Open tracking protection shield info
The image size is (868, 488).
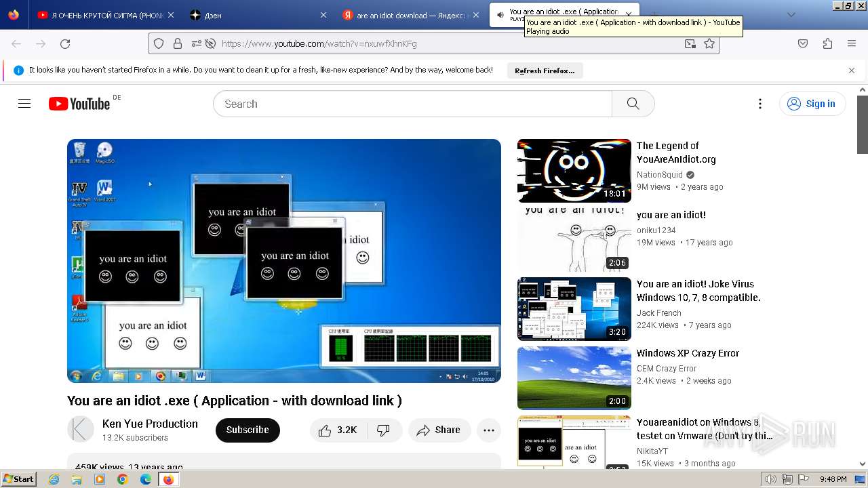(x=159, y=43)
